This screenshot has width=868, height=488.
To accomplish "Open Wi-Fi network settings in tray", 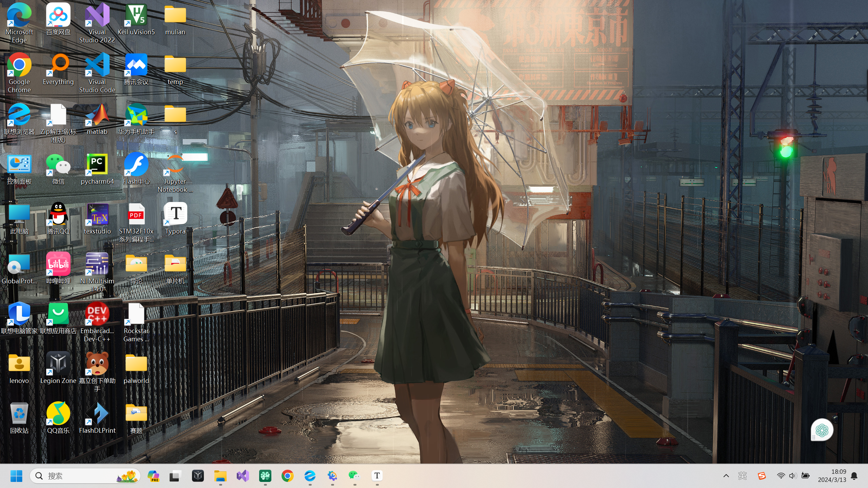I will point(781,476).
